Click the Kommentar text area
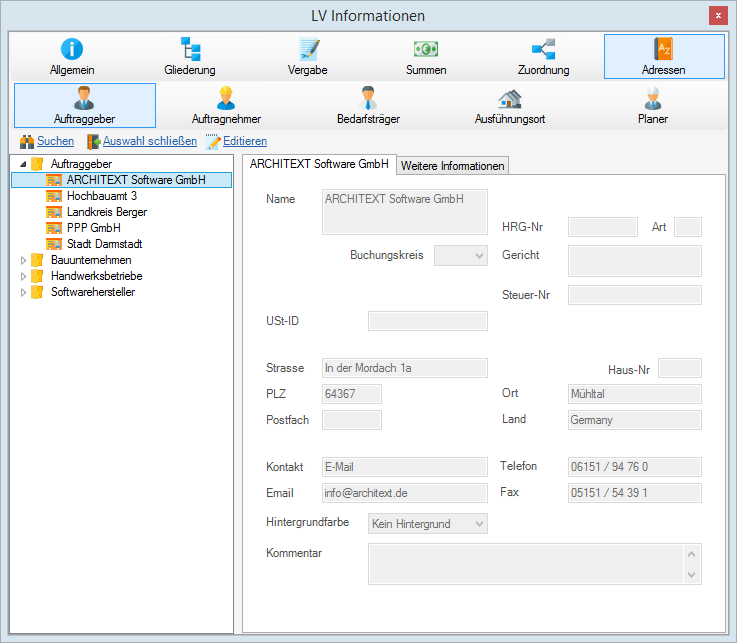737x643 pixels. [526, 564]
